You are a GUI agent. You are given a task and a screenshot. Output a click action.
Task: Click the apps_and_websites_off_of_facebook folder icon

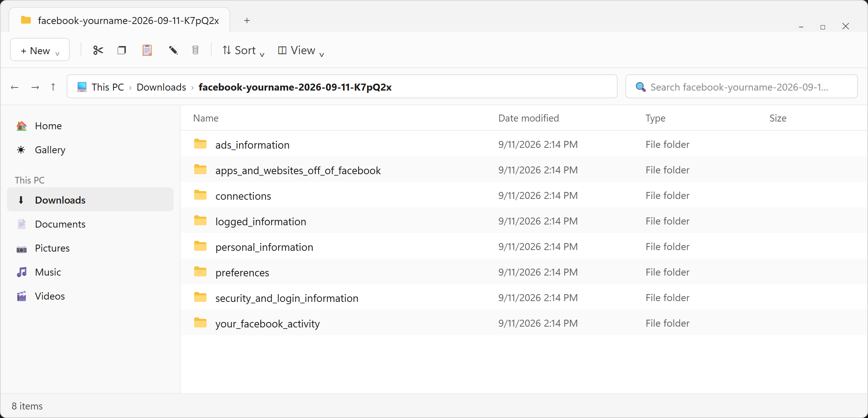tap(200, 170)
